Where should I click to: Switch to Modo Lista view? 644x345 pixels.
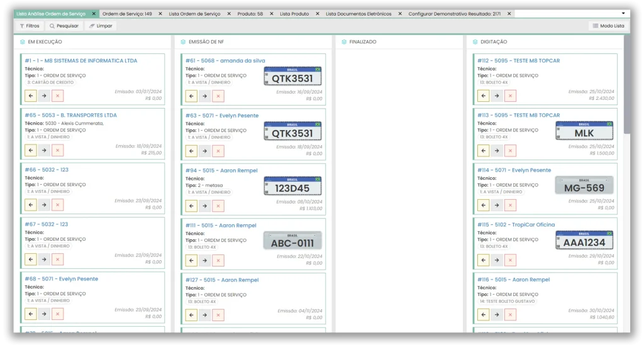pos(608,26)
